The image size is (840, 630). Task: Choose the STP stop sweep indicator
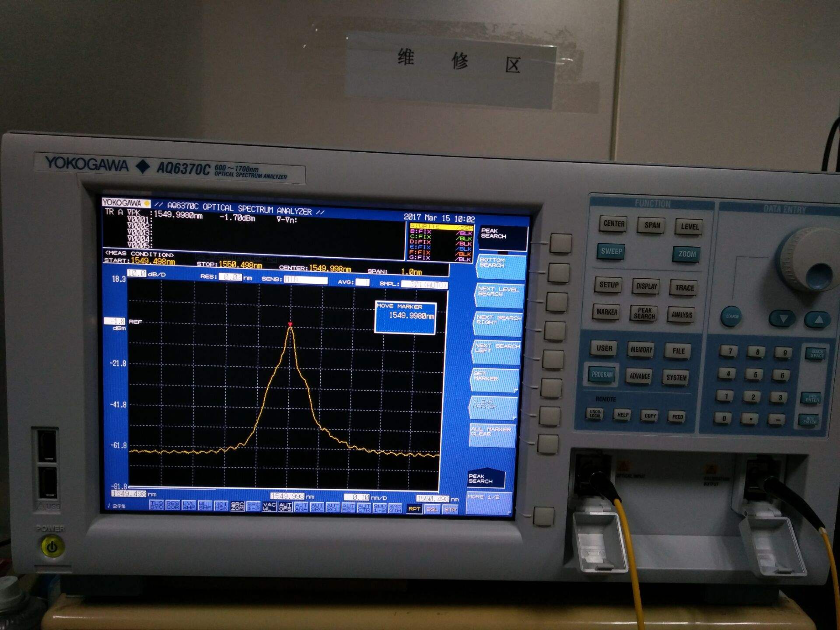coord(450,510)
